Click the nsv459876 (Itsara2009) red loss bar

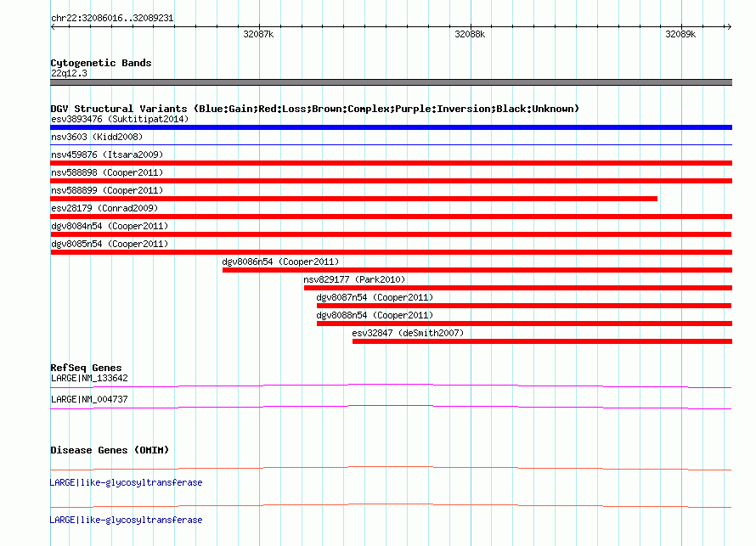[391, 163]
